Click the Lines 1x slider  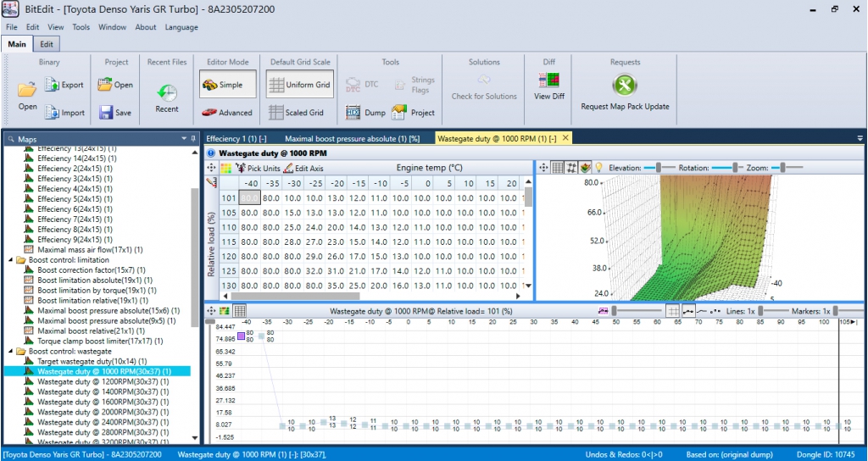tap(771, 311)
